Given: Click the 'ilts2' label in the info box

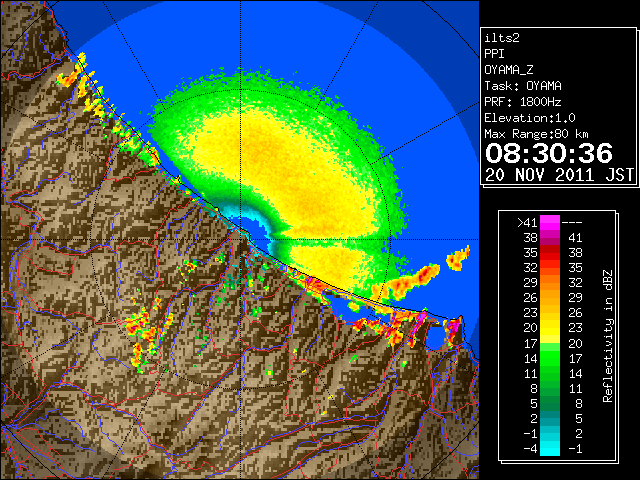Looking at the screenshot, I should [x=502, y=38].
